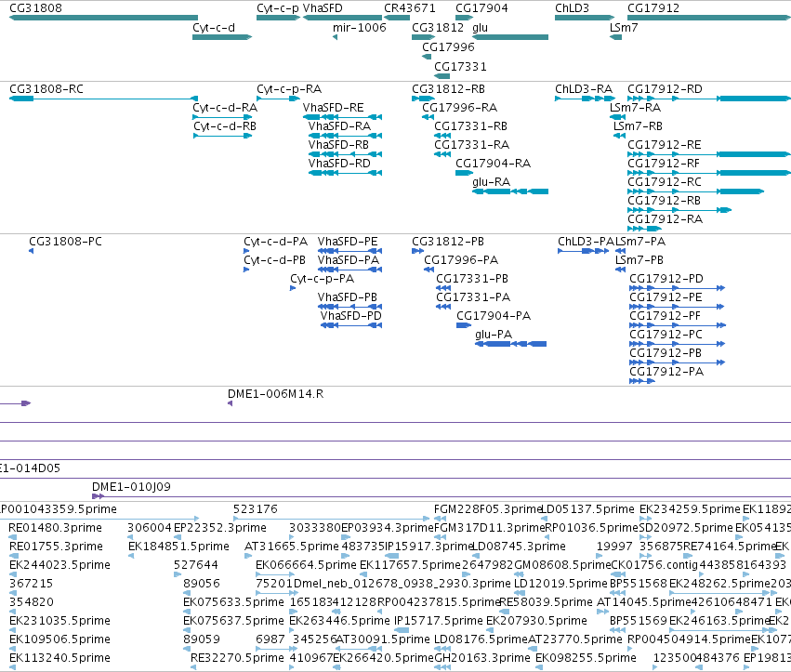This screenshot has height=672, width=791.
Task: Click protein CG17331-PA
Action: [x=443, y=307]
